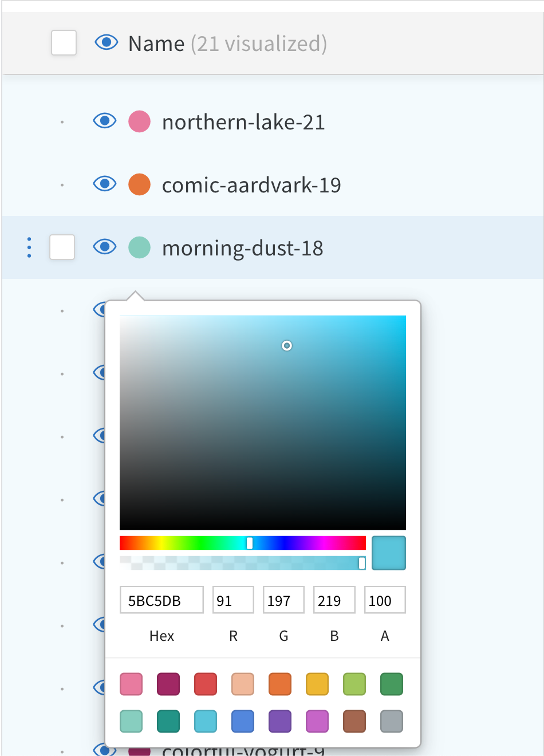Open the overflow menu for morning-dust-18
The width and height of the screenshot is (544, 756).
coord(29,247)
